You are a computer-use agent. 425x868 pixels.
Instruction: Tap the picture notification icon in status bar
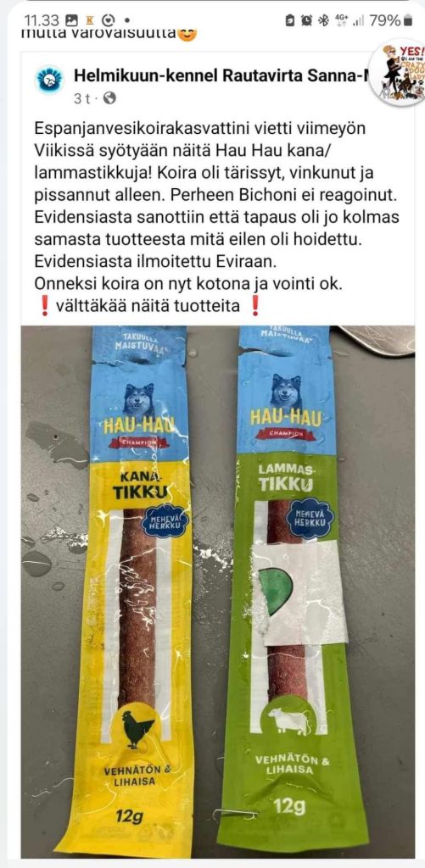click(x=71, y=21)
